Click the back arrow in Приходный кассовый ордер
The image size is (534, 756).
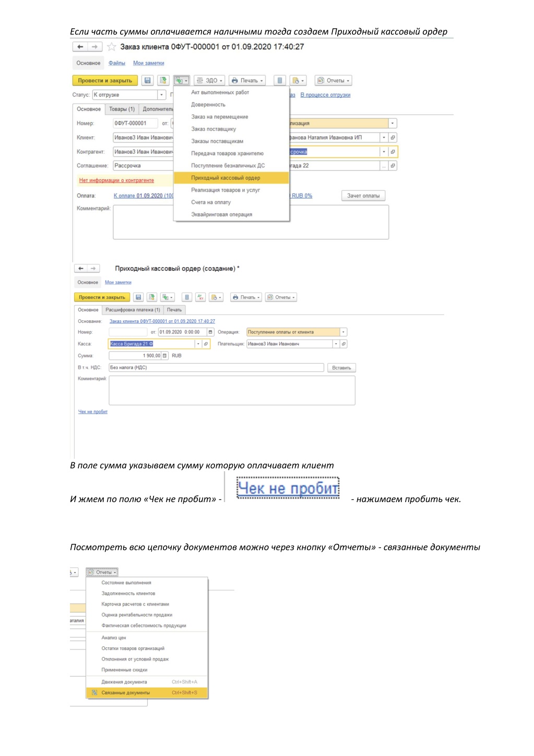click(81, 269)
